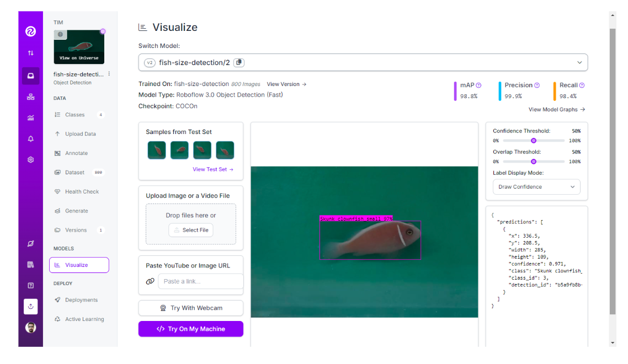
Task: Click the mAP help question mark icon
Action: click(478, 85)
